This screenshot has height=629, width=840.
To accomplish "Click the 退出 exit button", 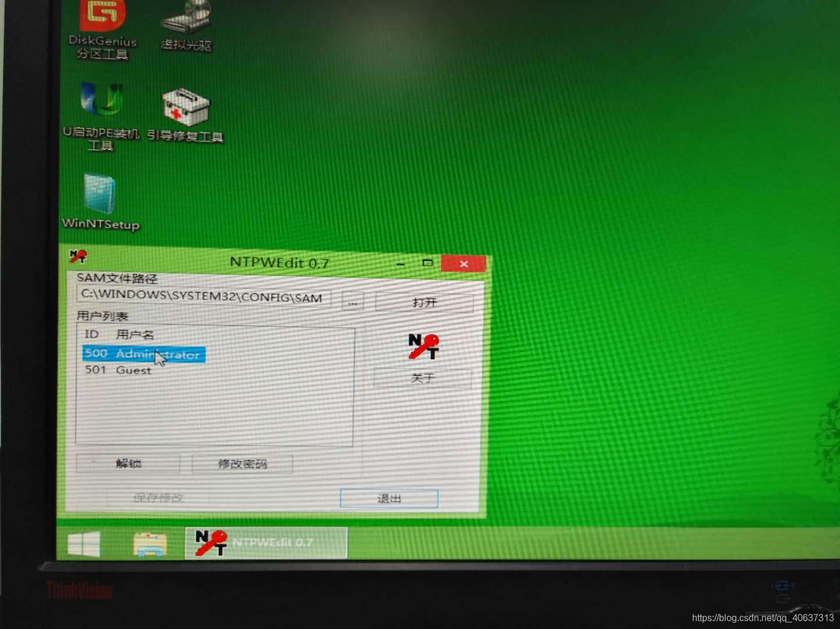I will pos(389,499).
